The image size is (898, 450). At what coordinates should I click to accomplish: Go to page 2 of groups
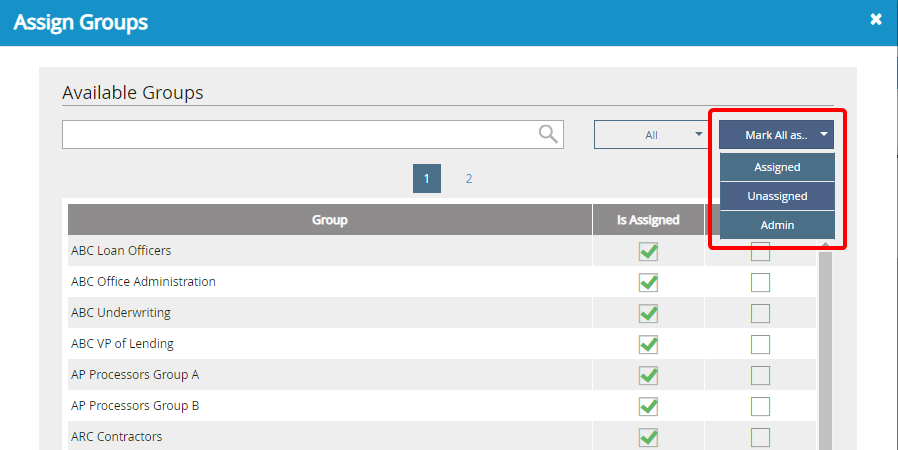(468, 179)
